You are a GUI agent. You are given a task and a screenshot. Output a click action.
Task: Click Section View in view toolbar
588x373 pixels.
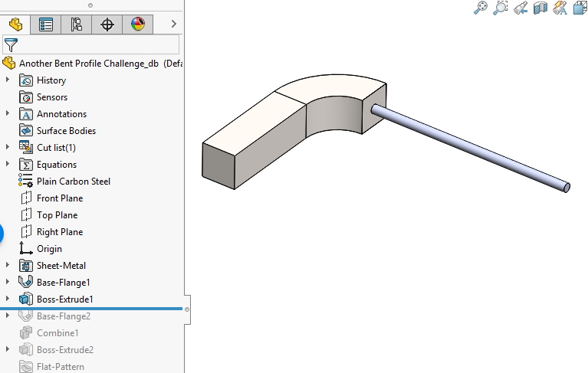pyautogui.click(x=540, y=8)
